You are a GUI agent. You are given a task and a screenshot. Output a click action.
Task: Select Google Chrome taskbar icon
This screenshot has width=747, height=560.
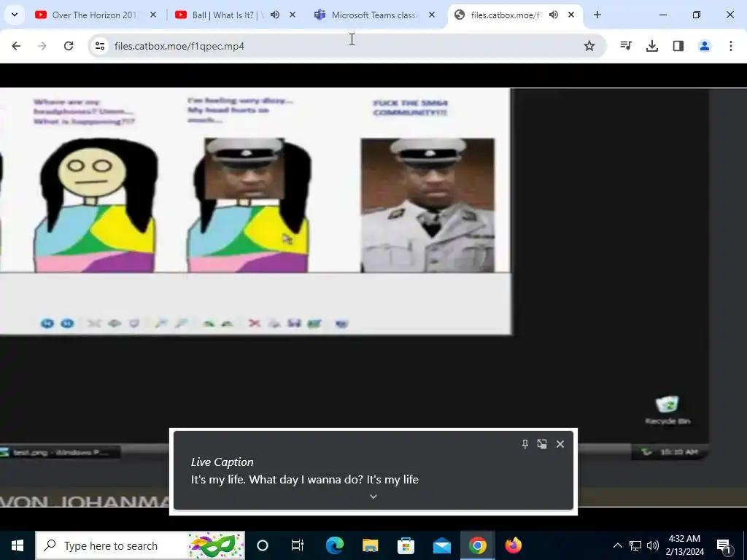click(477, 545)
